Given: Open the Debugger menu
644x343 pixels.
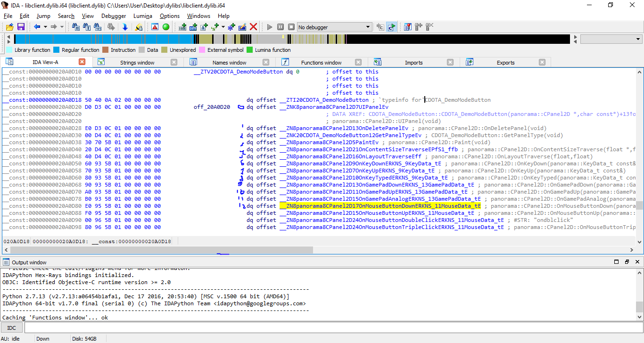Looking at the screenshot, I should 114,16.
